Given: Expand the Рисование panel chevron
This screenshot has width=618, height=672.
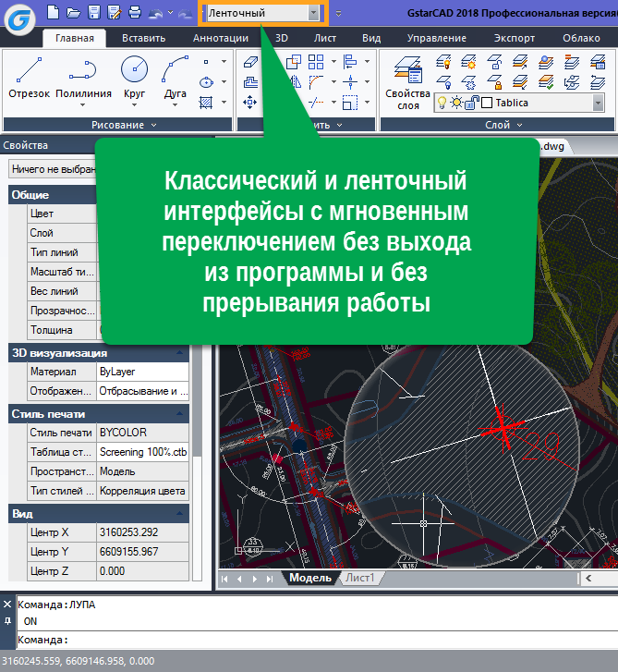Looking at the screenshot, I should 153,125.
